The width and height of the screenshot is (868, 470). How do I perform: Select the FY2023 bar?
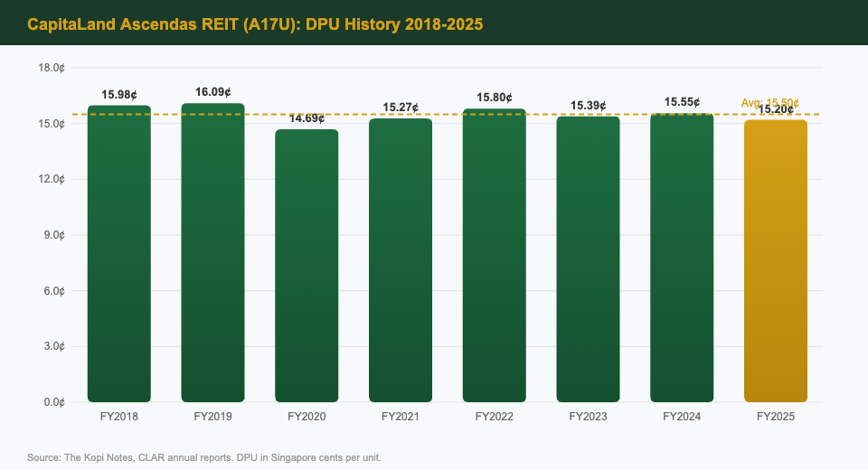point(588,259)
